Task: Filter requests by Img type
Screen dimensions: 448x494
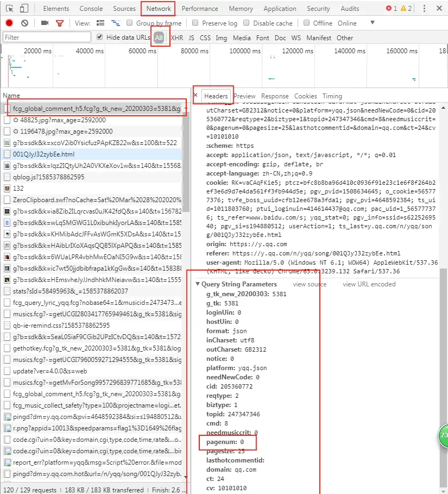Action: pos(222,38)
